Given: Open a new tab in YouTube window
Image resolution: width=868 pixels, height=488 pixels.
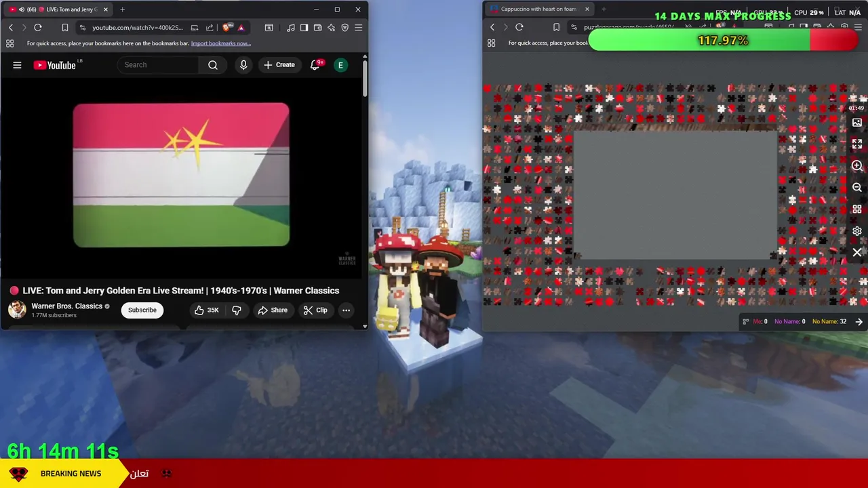Looking at the screenshot, I should click(122, 9).
